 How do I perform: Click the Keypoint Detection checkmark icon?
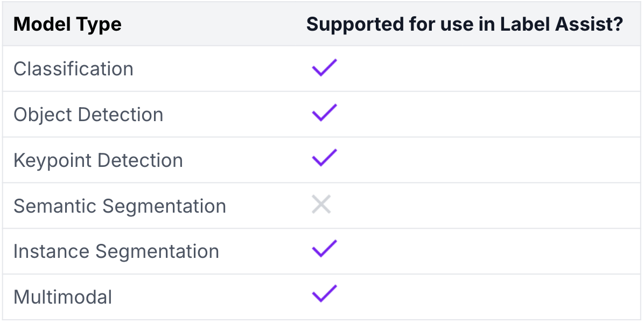click(324, 158)
